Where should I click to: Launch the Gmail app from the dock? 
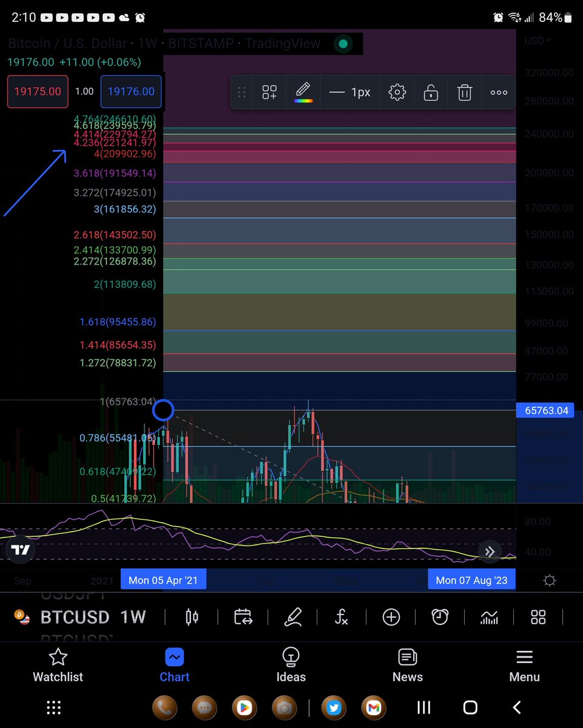click(x=373, y=707)
